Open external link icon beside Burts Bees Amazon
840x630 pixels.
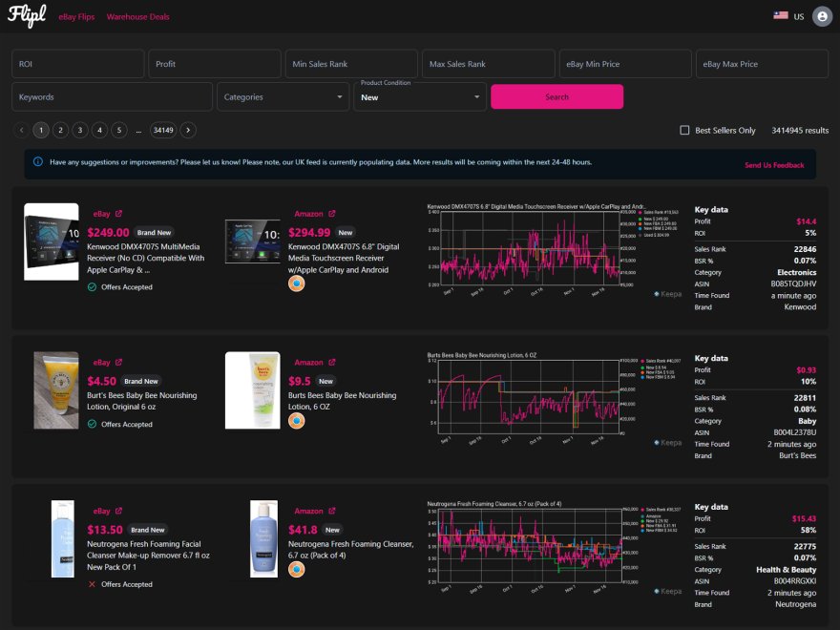pos(332,362)
